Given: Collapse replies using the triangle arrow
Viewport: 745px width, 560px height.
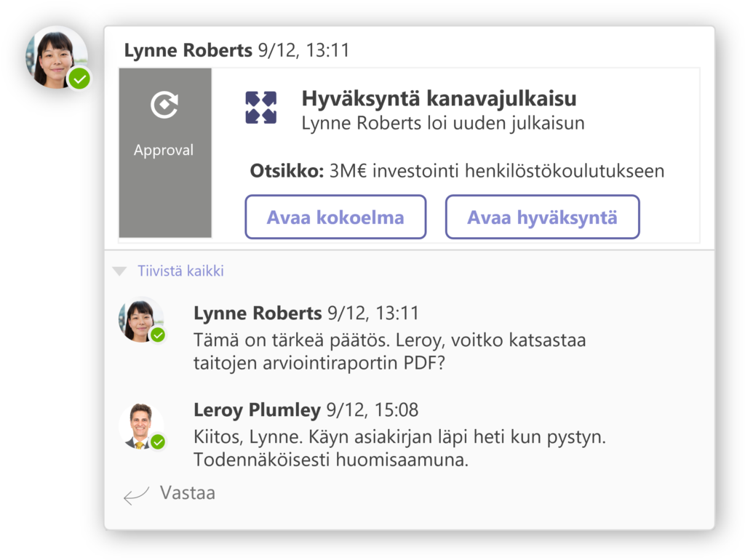Looking at the screenshot, I should click(119, 272).
